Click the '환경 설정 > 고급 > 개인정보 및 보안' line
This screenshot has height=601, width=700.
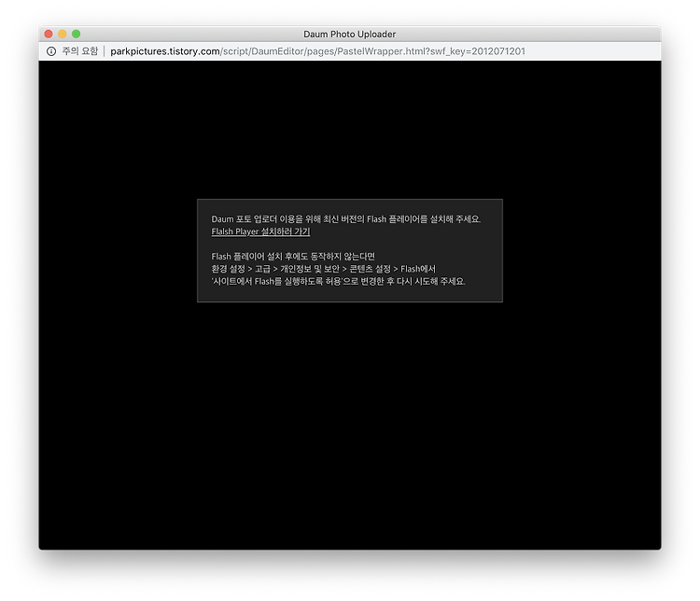[x=323, y=269]
